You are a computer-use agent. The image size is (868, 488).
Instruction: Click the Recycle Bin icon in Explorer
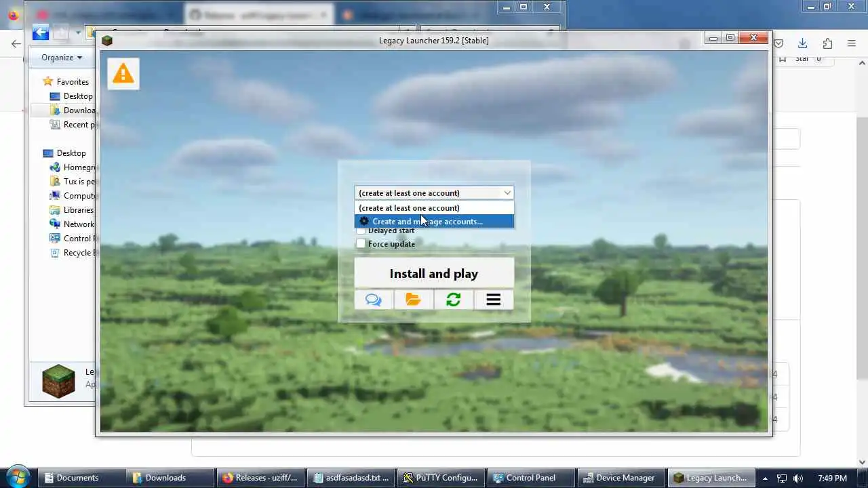[55, 252]
